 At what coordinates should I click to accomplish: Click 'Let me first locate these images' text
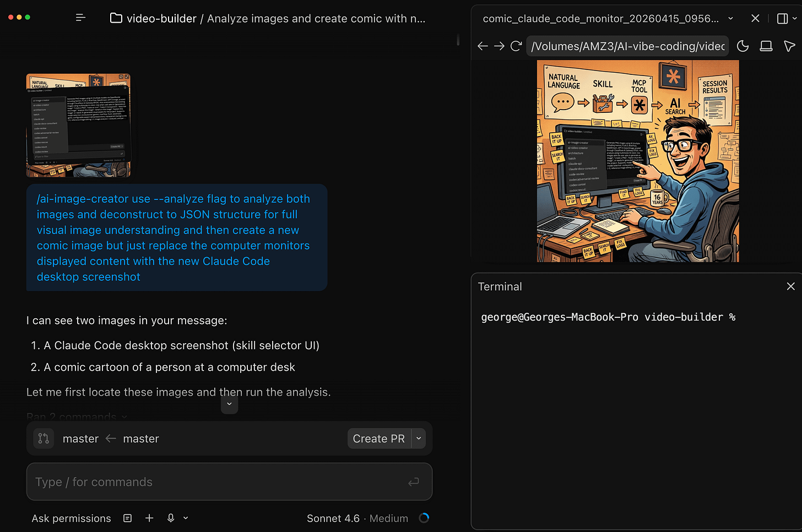pyautogui.click(x=178, y=392)
